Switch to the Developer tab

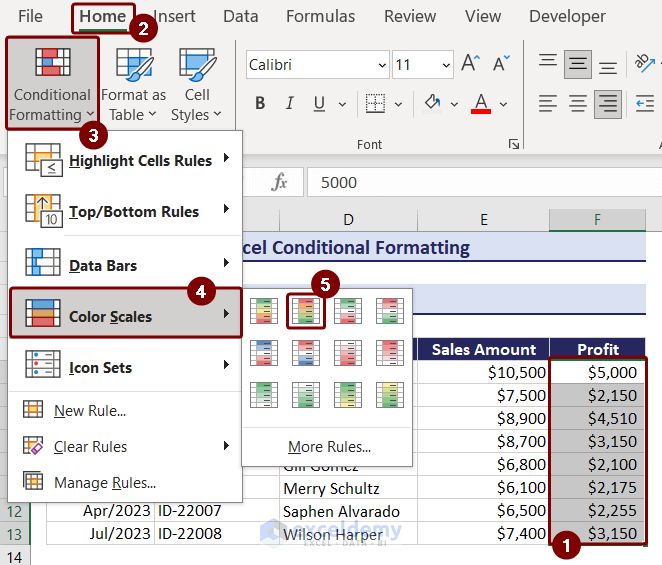pyautogui.click(x=567, y=16)
